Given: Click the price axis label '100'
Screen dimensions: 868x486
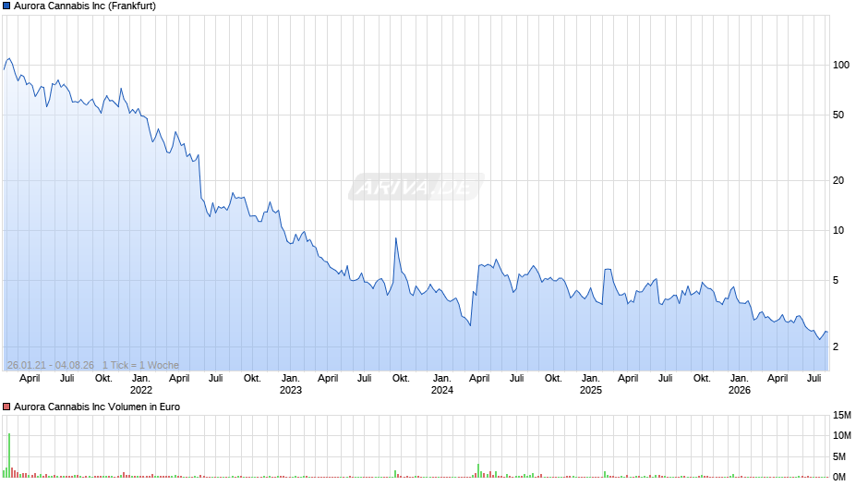Looking at the screenshot, I should 841,65.
